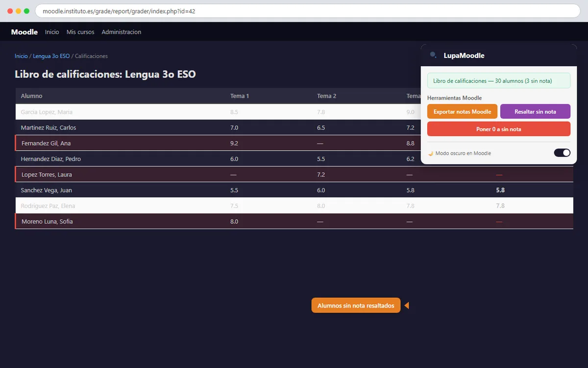Click the Calificaciones breadcrumb text
588x368 pixels.
pyautogui.click(x=91, y=56)
